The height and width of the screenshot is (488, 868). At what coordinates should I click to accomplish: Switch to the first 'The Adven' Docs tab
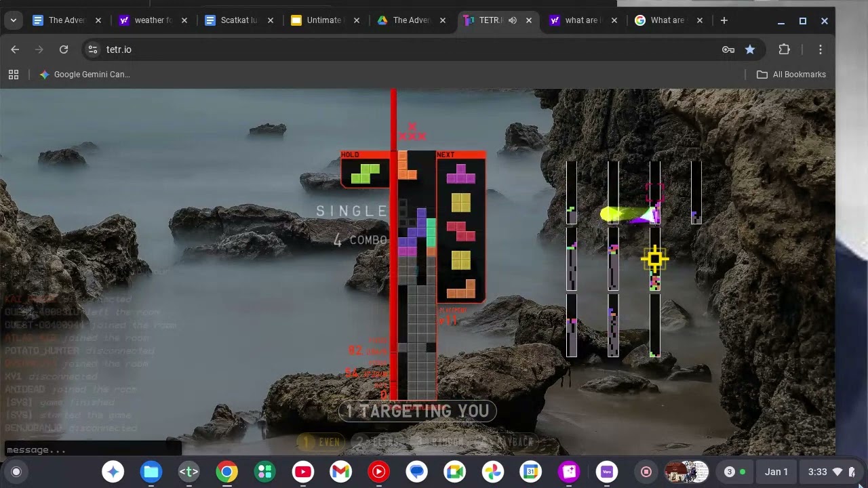(67, 20)
